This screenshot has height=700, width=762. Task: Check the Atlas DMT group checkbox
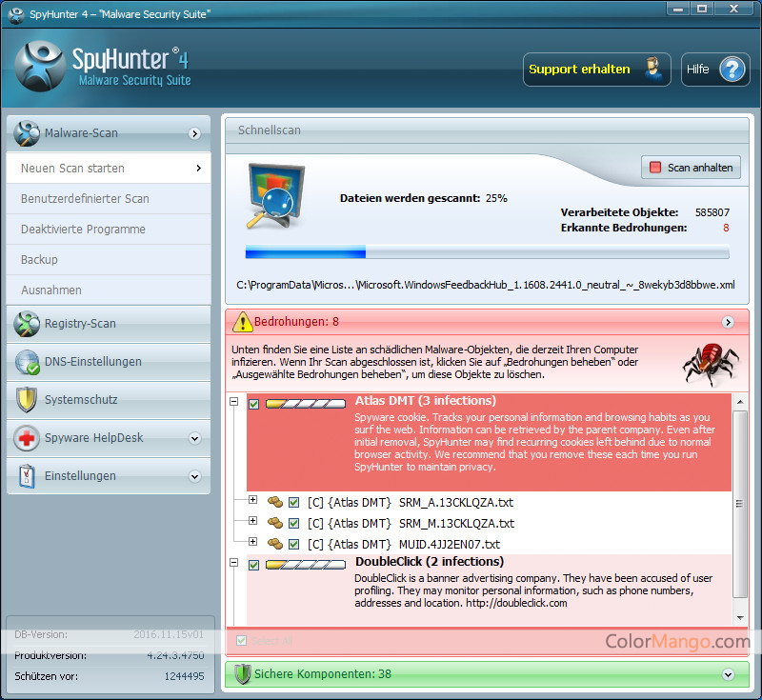point(253,404)
